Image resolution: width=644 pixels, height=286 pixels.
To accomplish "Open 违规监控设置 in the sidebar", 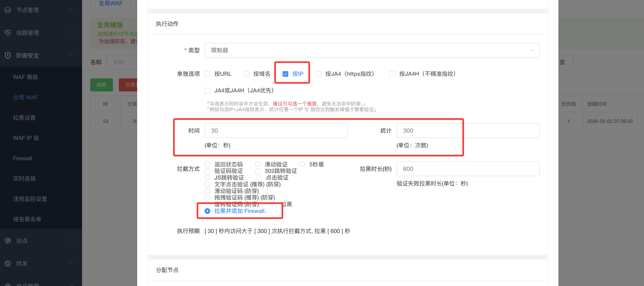I will point(30,199).
